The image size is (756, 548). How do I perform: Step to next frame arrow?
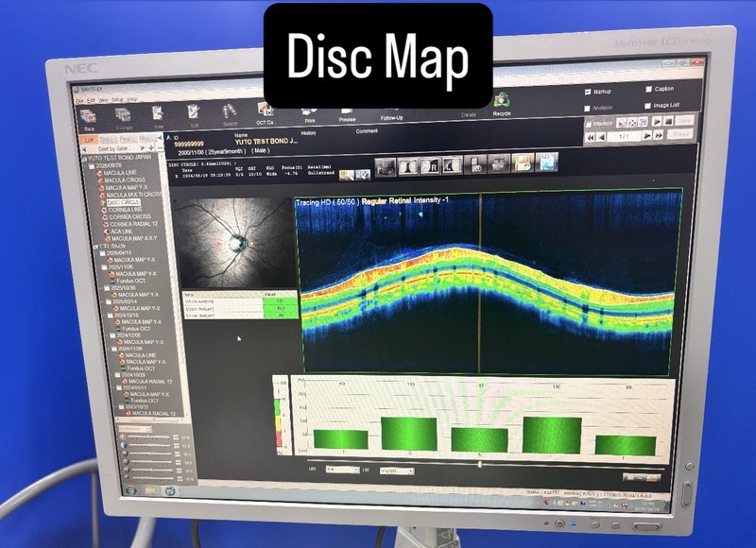648,135
